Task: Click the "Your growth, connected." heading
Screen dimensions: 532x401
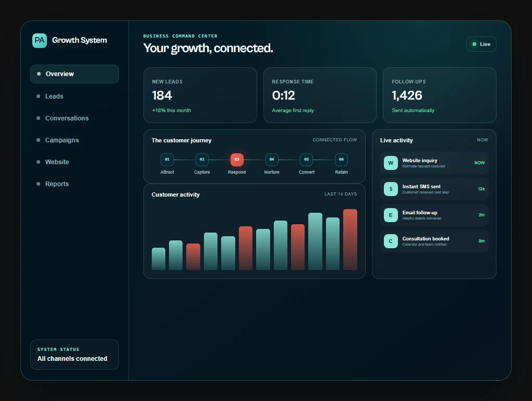Action: pos(208,48)
